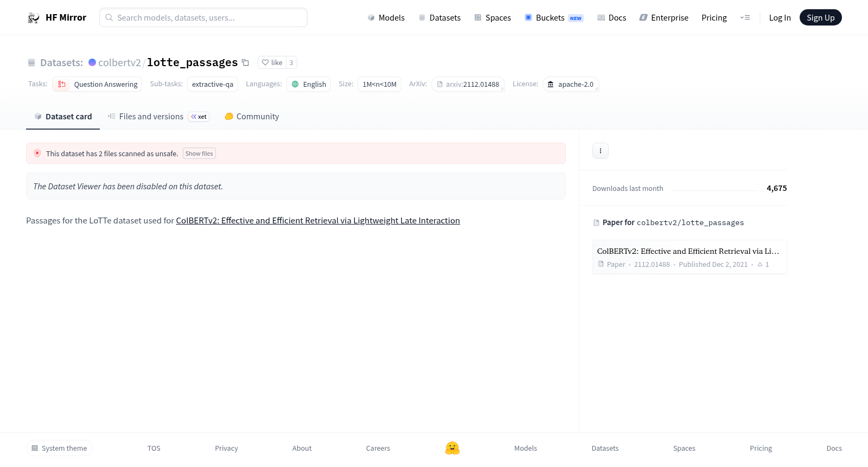
Task: Copy the dataset name with the copy icon
Action: [245, 62]
